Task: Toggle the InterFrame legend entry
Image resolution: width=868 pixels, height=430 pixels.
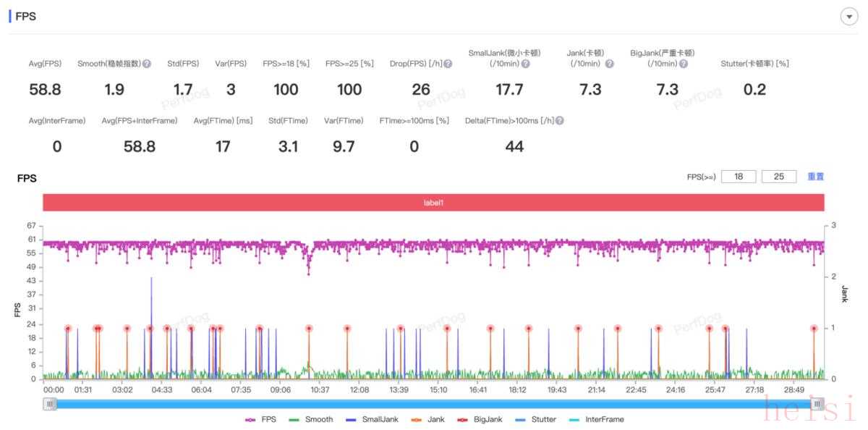Action: click(596, 419)
